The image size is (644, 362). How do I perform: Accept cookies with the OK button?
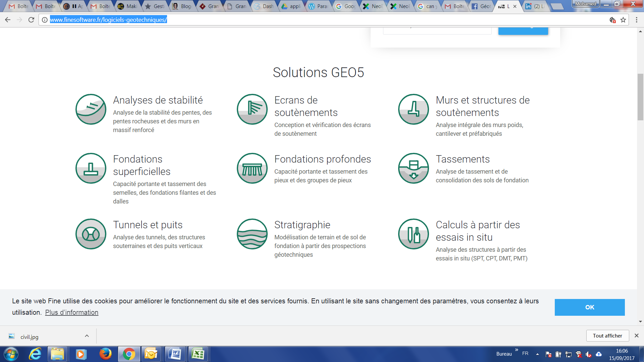(x=590, y=307)
